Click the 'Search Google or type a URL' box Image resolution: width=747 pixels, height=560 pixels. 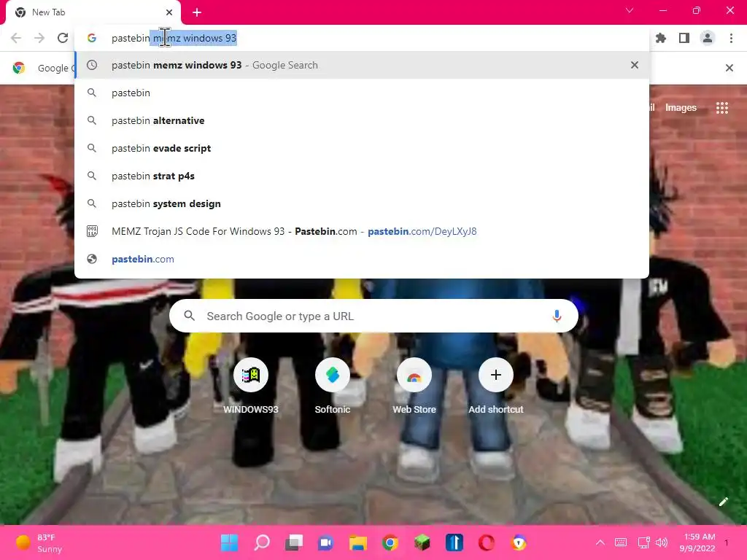click(373, 316)
